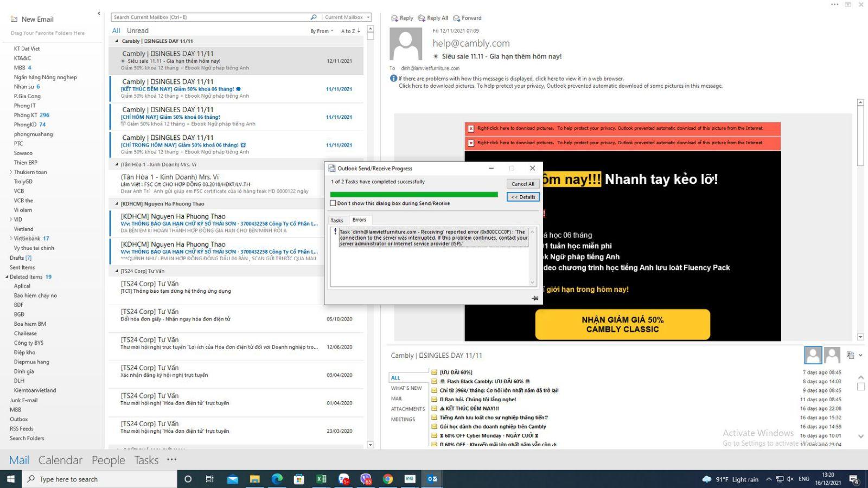Screen dimensions: 868x488
Task: Open the Mail app in taskbar
Action: pyautogui.click(x=233, y=479)
